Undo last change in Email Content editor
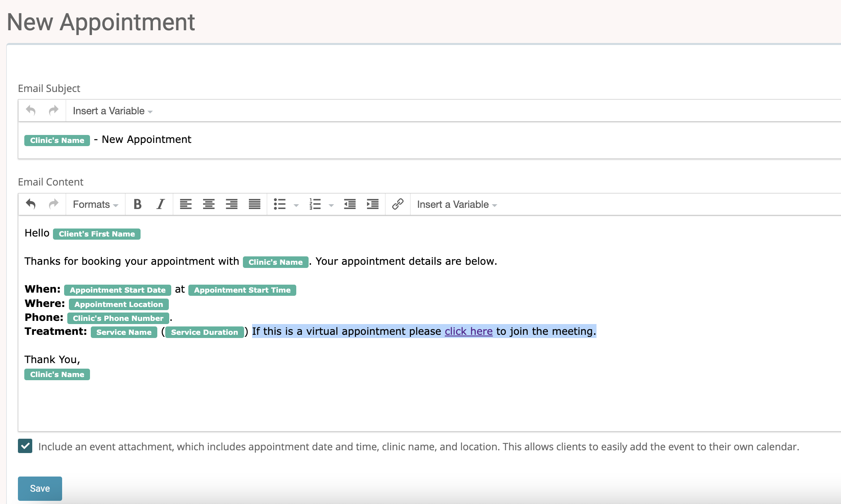The image size is (841, 504). coord(31,204)
